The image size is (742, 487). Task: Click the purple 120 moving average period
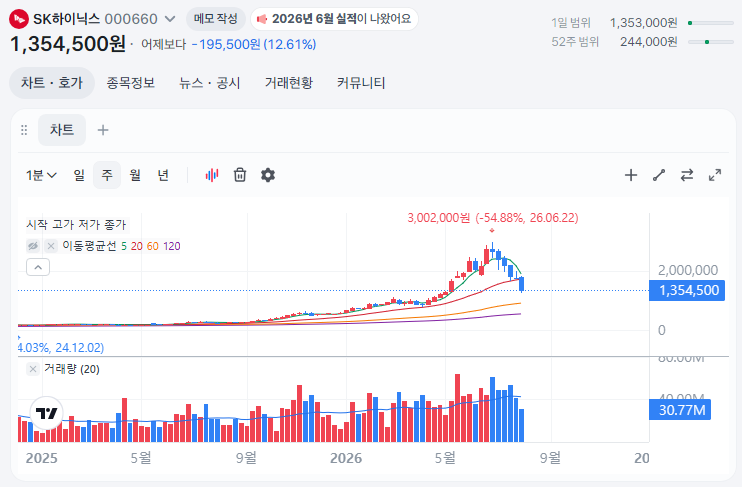[x=172, y=246]
